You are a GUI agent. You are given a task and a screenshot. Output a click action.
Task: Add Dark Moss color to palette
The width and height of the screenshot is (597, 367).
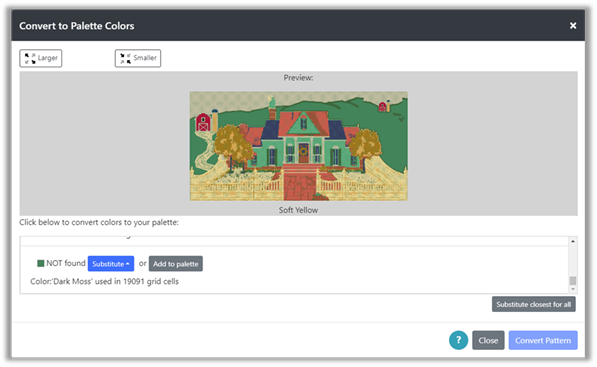(x=176, y=263)
